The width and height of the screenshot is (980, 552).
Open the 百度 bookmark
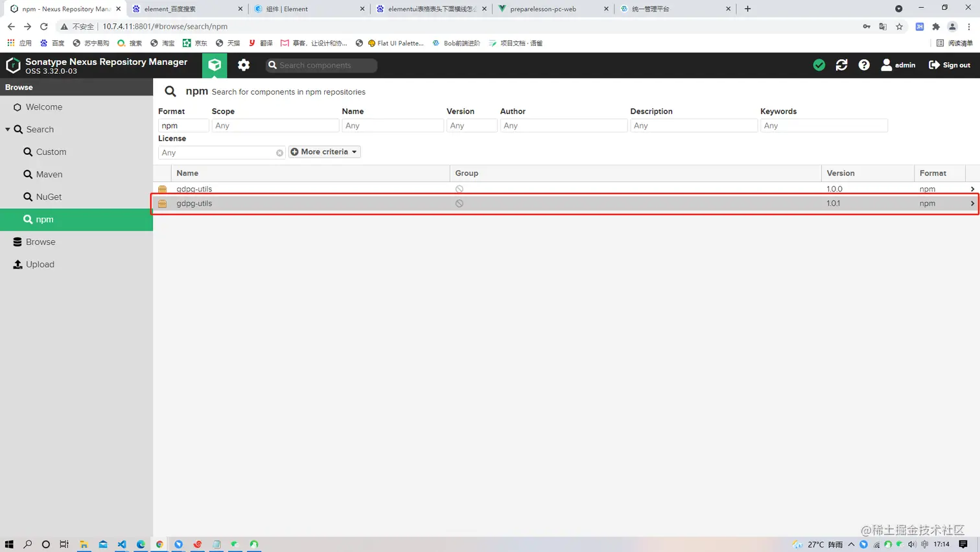click(52, 43)
